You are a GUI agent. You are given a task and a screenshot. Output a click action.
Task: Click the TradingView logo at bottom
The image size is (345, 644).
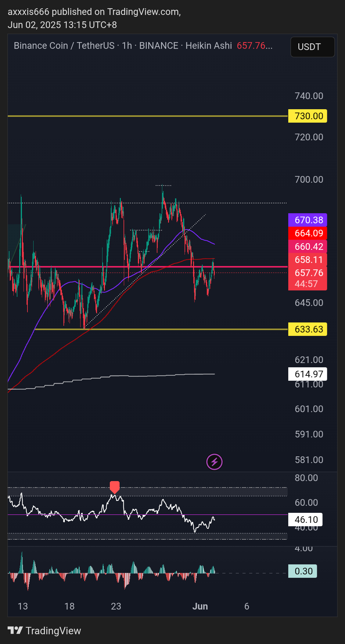45,631
